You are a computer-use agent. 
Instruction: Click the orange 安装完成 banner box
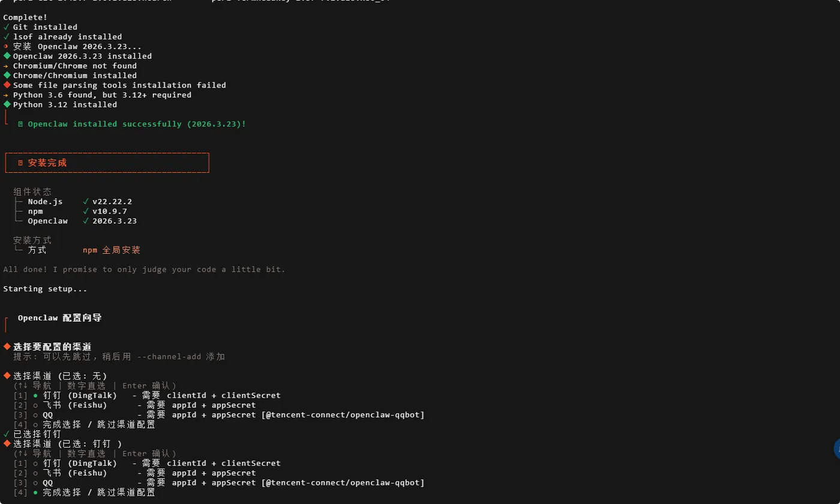(107, 163)
